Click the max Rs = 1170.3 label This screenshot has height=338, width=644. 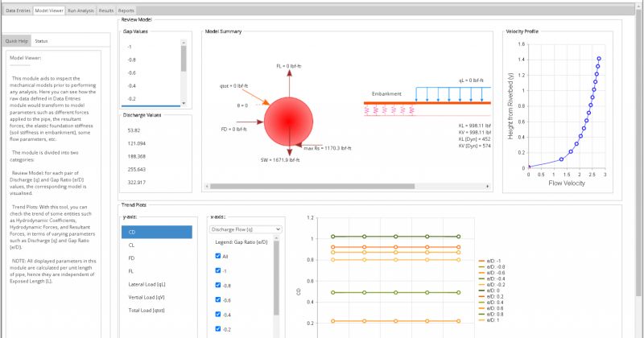coord(328,148)
